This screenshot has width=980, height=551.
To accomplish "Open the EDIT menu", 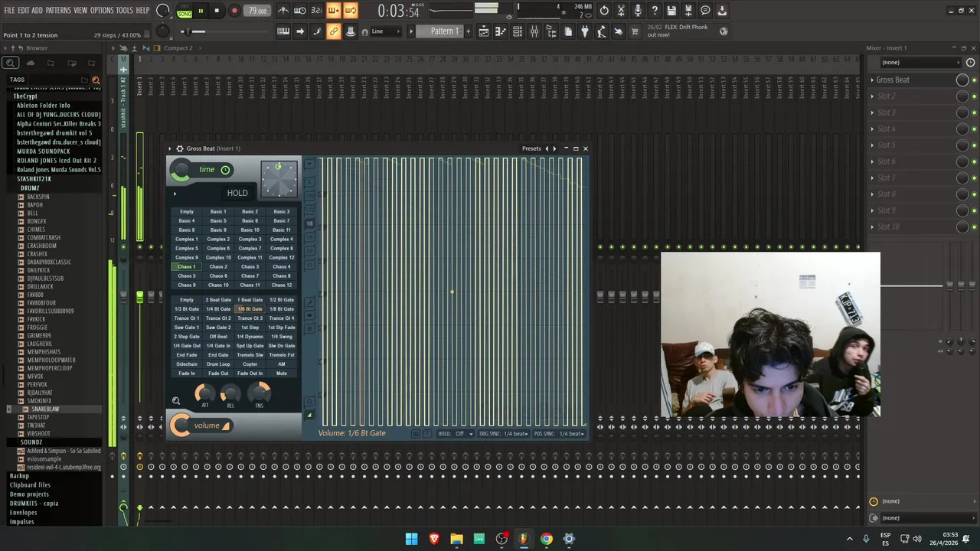I will click(23, 10).
